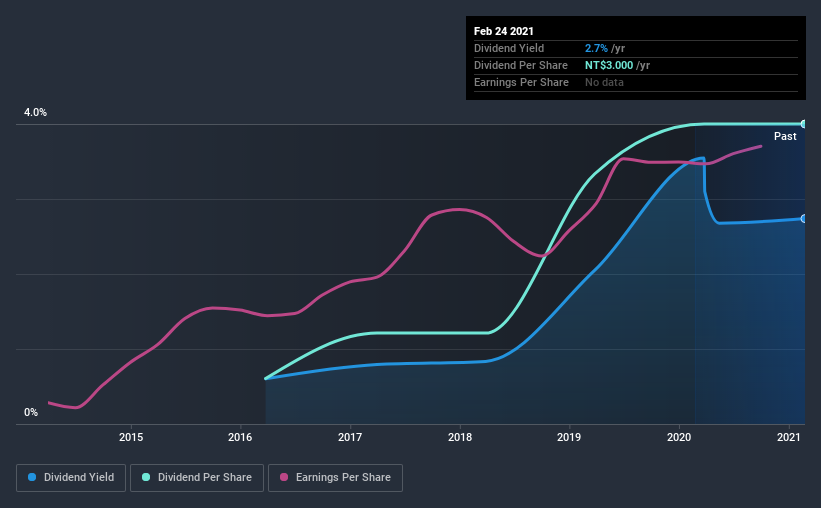Viewport: 821px width, 508px height.
Task: Click the NT$3.000 dividend per share value
Action: (609, 65)
